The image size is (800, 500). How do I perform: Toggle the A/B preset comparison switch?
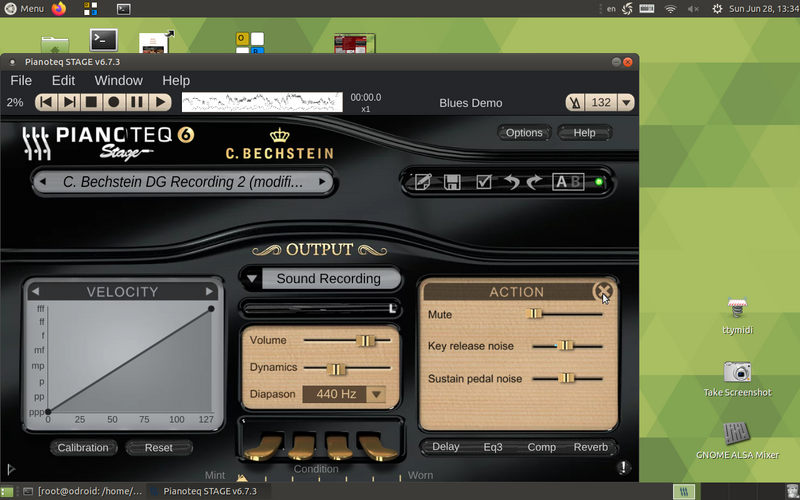(x=568, y=182)
